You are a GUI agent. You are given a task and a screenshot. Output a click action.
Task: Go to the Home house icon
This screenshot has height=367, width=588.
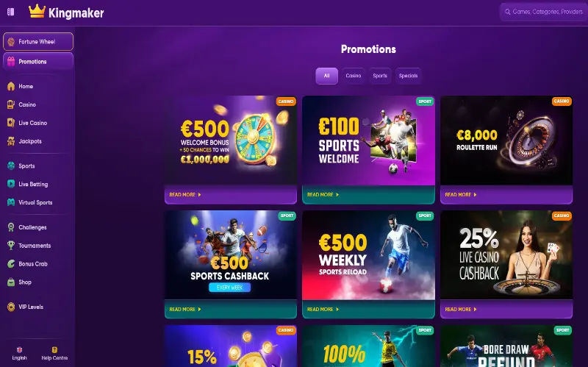(x=11, y=86)
